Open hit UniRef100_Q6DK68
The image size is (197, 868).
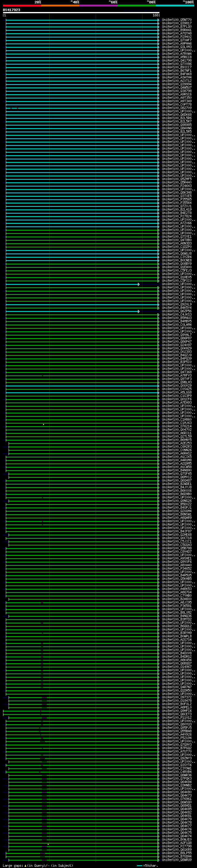pos(177,115)
